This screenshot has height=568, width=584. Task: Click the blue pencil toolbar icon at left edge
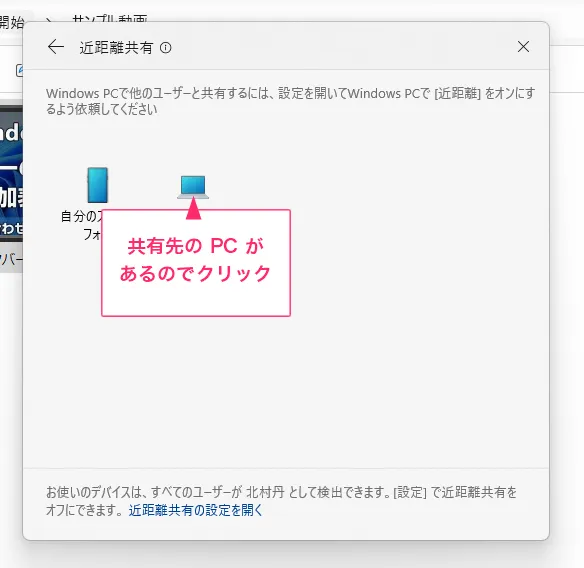19,70
